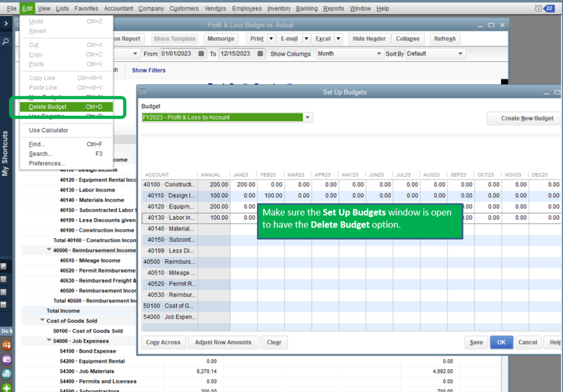Click the orange credit card icon at bottom left
Screen dimensions: 563x392
(6, 346)
